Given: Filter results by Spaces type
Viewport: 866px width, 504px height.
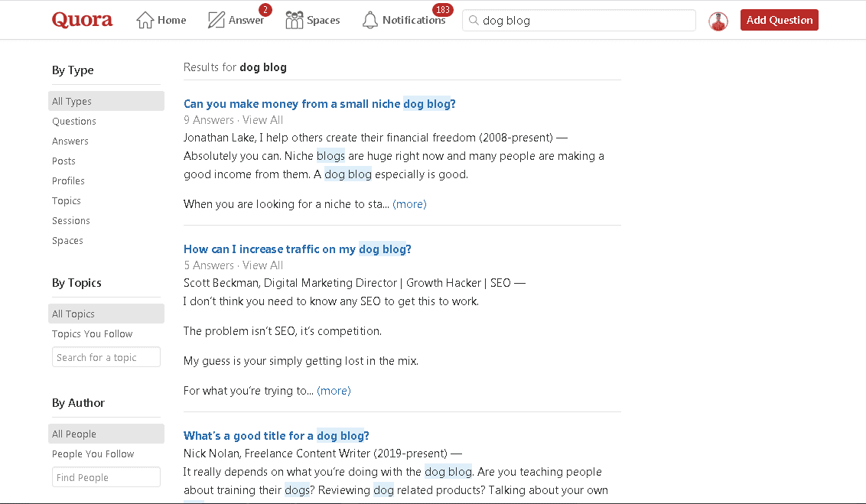Looking at the screenshot, I should click(67, 240).
